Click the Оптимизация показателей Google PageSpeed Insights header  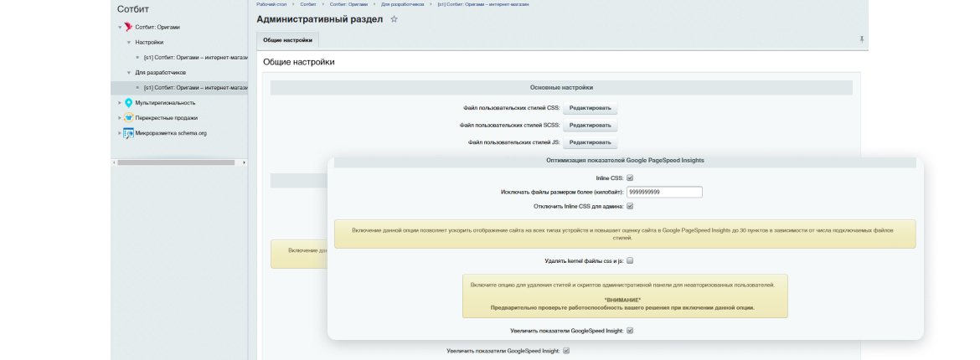625,161
